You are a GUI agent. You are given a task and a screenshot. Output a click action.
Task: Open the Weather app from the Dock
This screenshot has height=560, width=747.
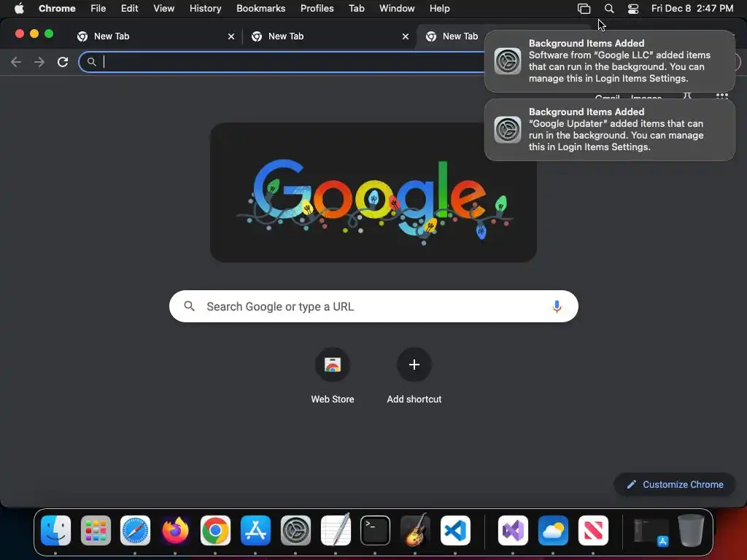point(553,531)
